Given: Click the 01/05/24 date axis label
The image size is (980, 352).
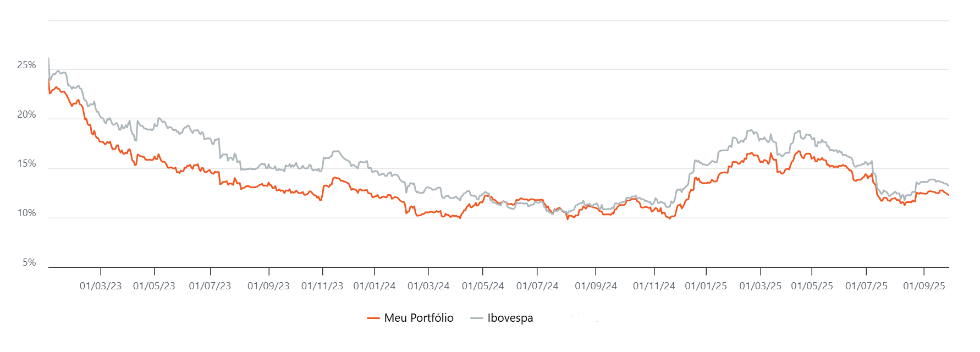Looking at the screenshot, I should [483, 286].
